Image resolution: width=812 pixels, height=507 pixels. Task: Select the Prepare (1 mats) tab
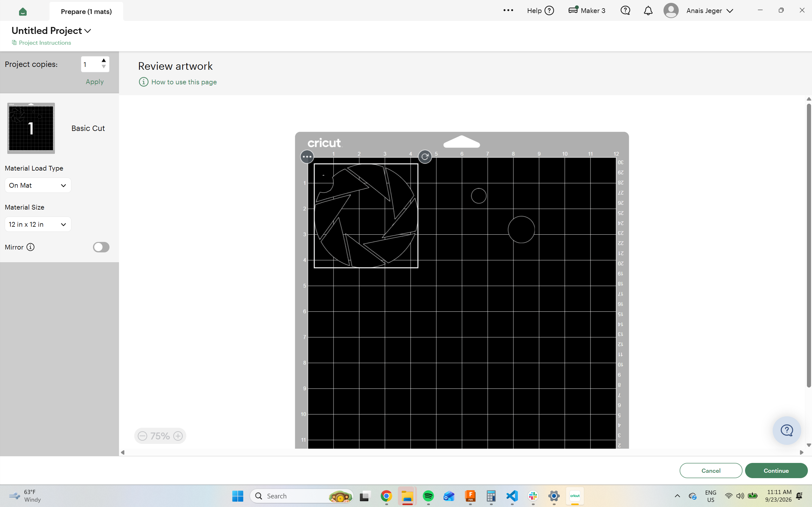[86, 11]
